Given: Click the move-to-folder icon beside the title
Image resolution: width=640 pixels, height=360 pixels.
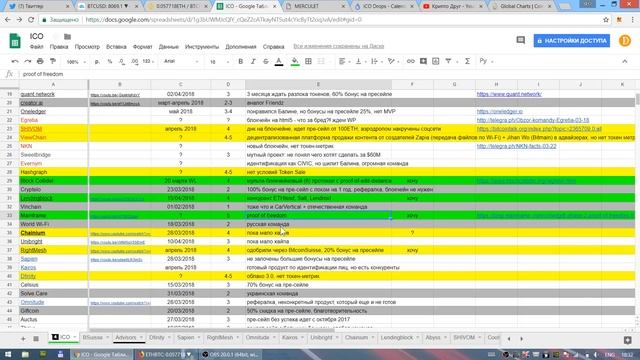Looking at the screenshot, I should pos(68,37).
